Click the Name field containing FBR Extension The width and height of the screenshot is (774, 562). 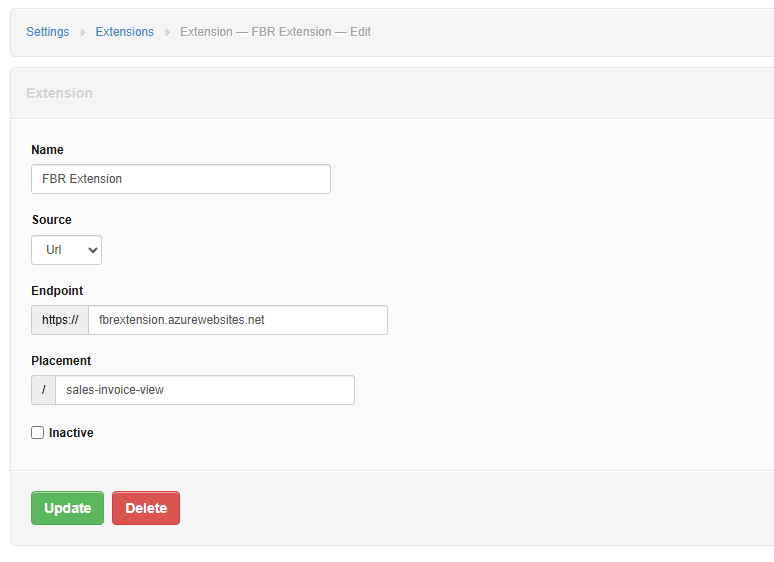coord(181,179)
